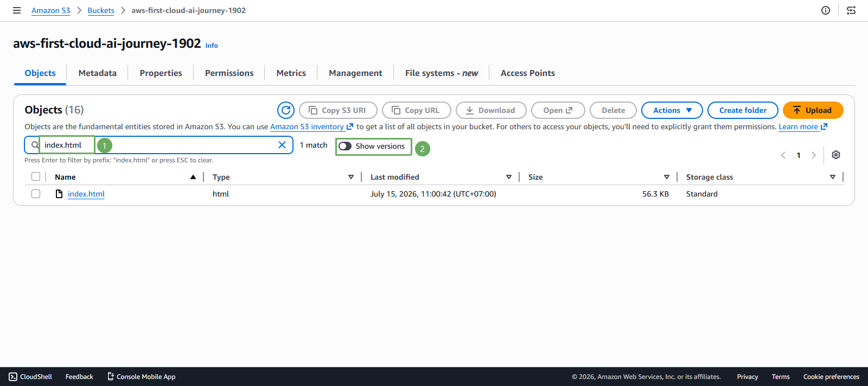The image size is (868, 386).
Task: Open CloudShell from footer
Action: coord(30,377)
